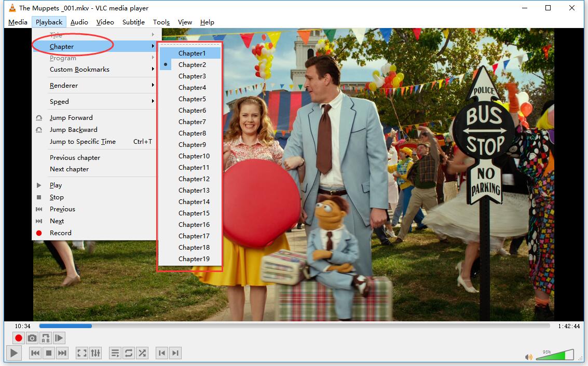Take a snapshot with the camera icon
The image size is (588, 366).
32,338
